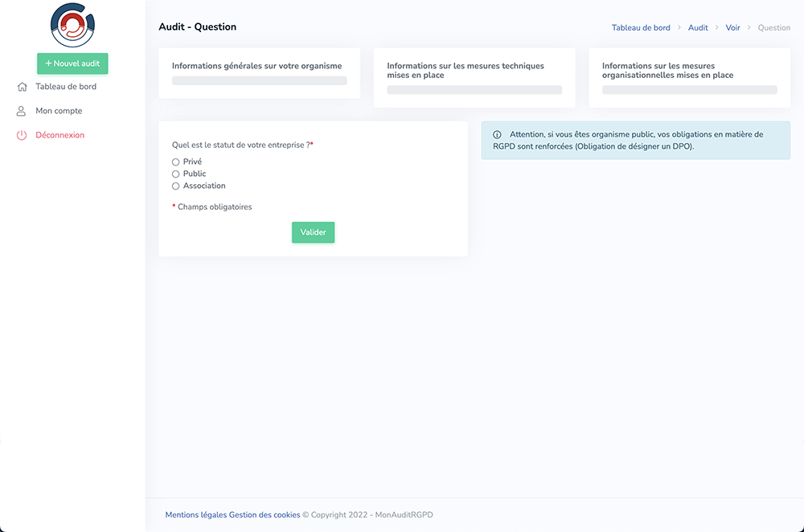Viewport: 804px width, 532px height.
Task: Click the red power icon for Déconnexion
Action: point(22,135)
